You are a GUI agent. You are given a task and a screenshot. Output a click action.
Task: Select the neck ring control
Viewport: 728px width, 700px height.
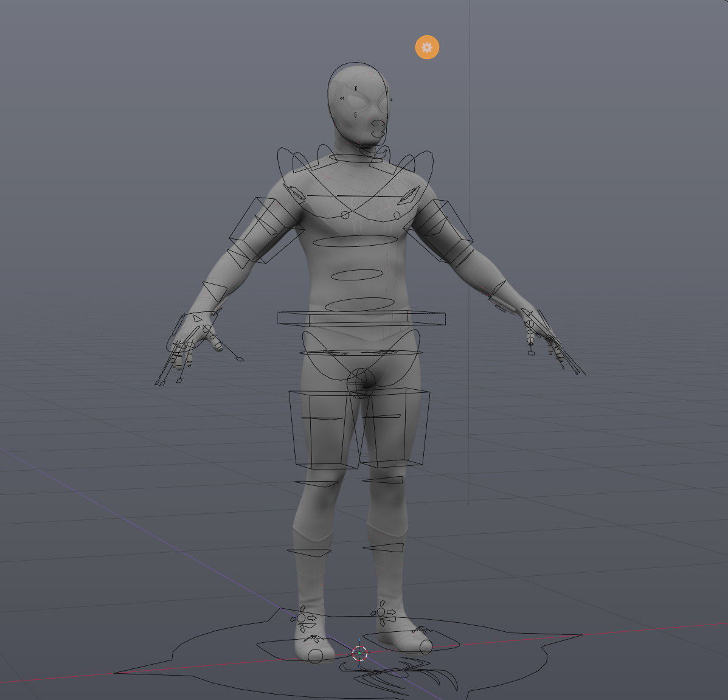356,158
